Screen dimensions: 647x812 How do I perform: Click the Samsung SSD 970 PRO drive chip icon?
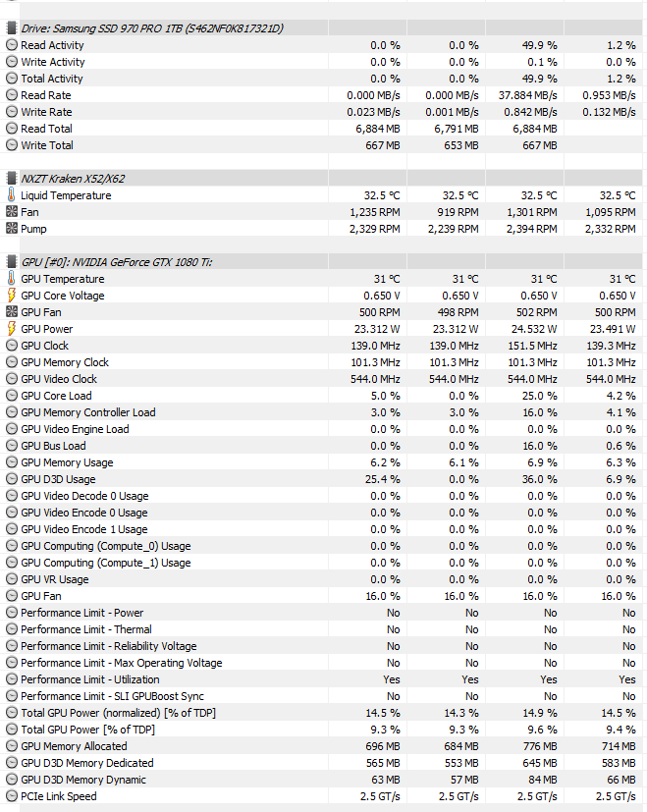tap(12, 27)
